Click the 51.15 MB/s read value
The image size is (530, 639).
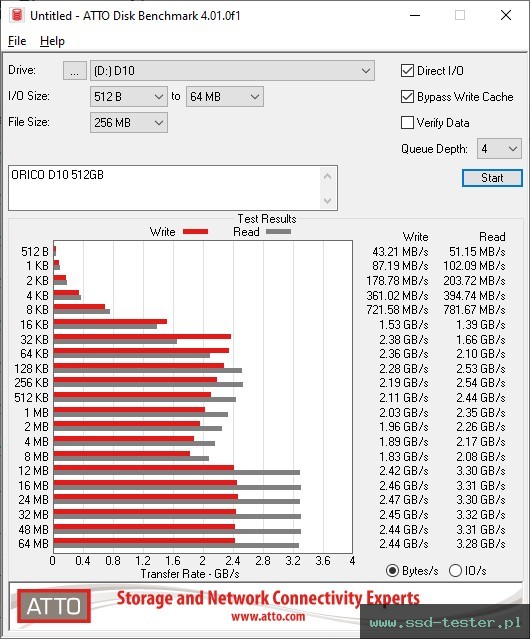point(477,251)
